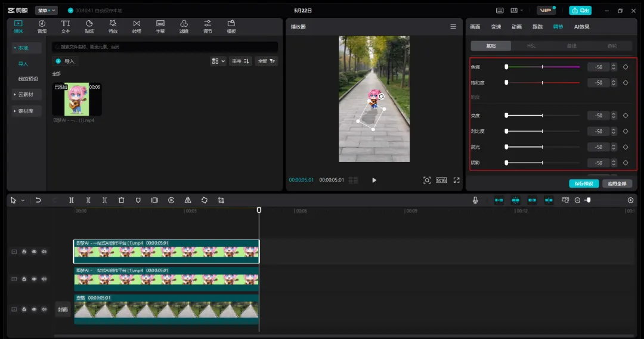Viewport: 644px width, 339px height.
Task: Open the 调节 adjustment library icon in top toolbar
Action: point(208,26)
